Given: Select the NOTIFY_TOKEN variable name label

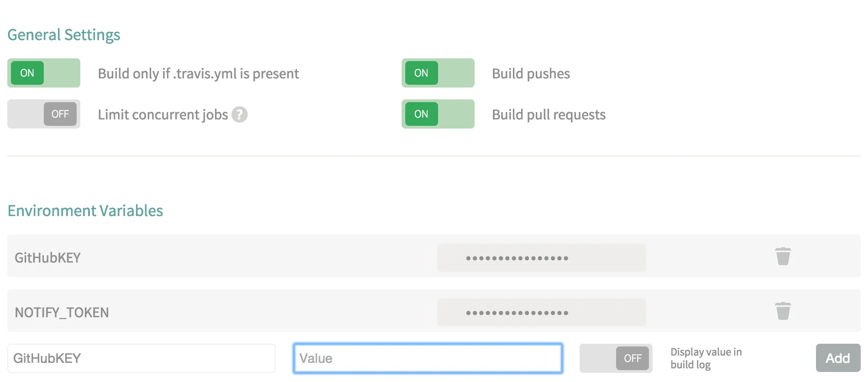Looking at the screenshot, I should click(62, 313).
